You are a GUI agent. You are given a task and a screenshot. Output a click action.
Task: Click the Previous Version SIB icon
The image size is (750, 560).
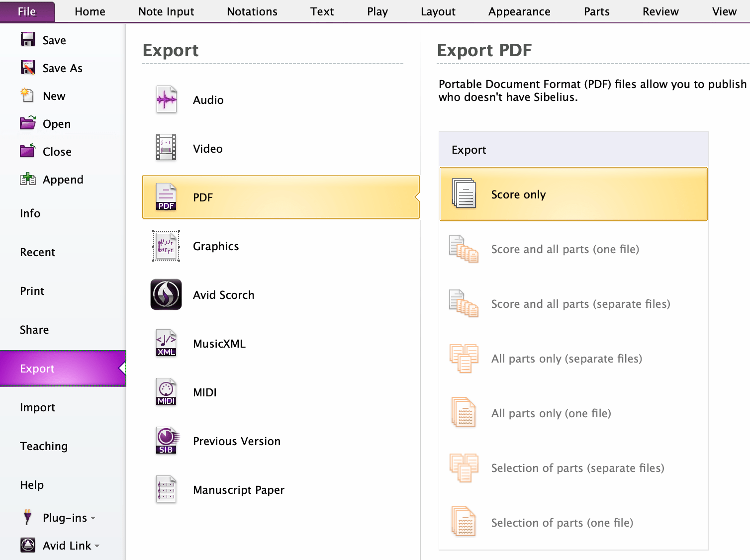[167, 441]
